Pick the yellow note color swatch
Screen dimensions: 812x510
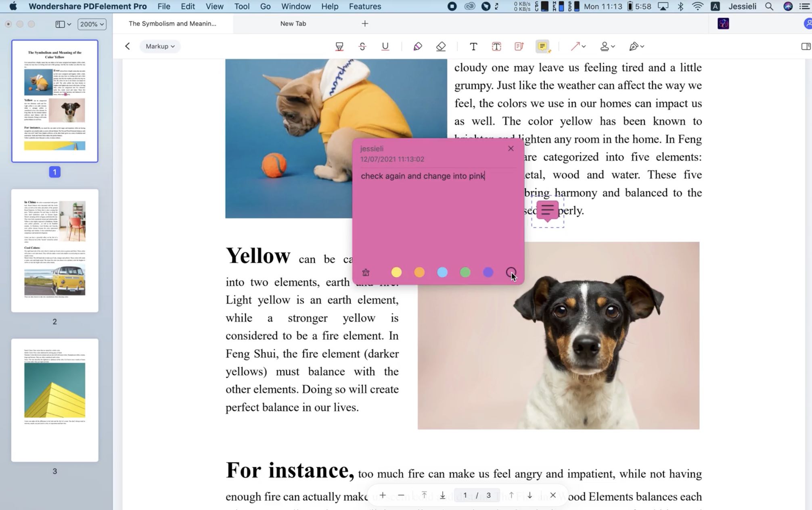tap(396, 272)
